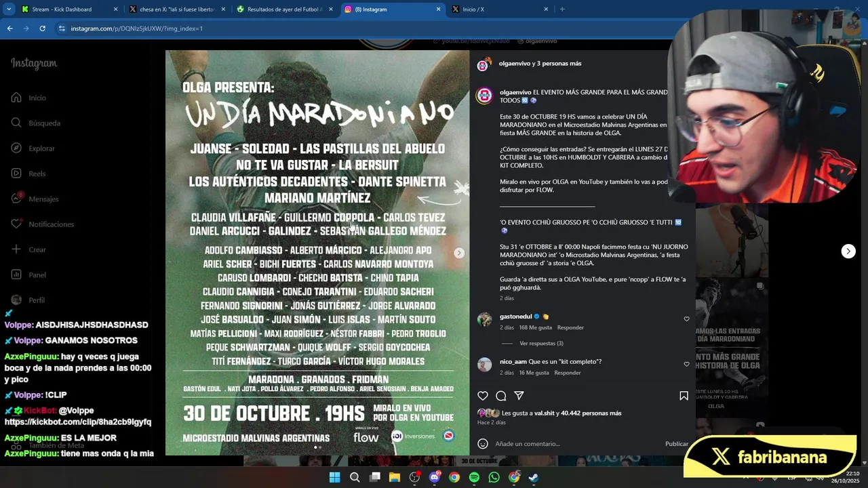Screen dimensions: 868x488
Task: Open Inicio in Instagram sidebar
Action: pyautogui.click(x=28, y=98)
